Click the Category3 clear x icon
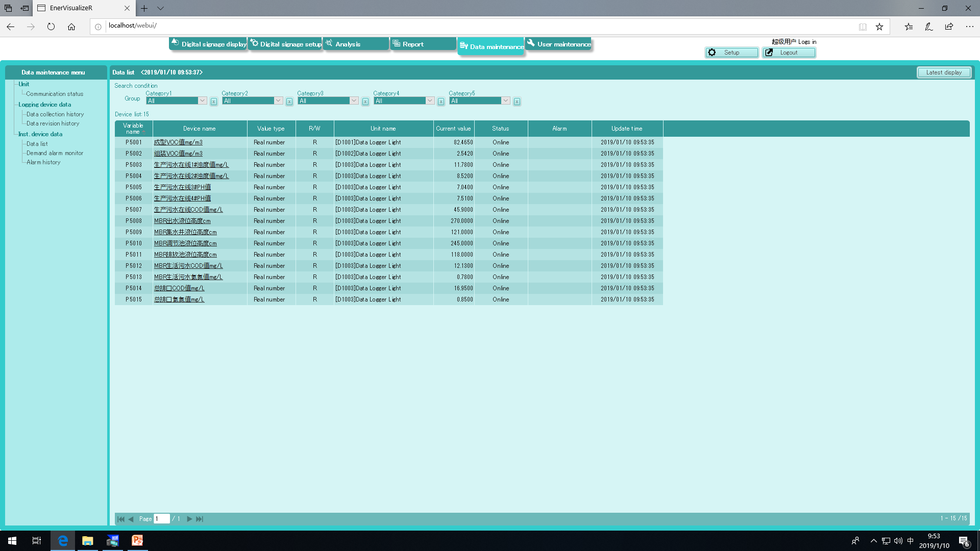 tap(365, 102)
